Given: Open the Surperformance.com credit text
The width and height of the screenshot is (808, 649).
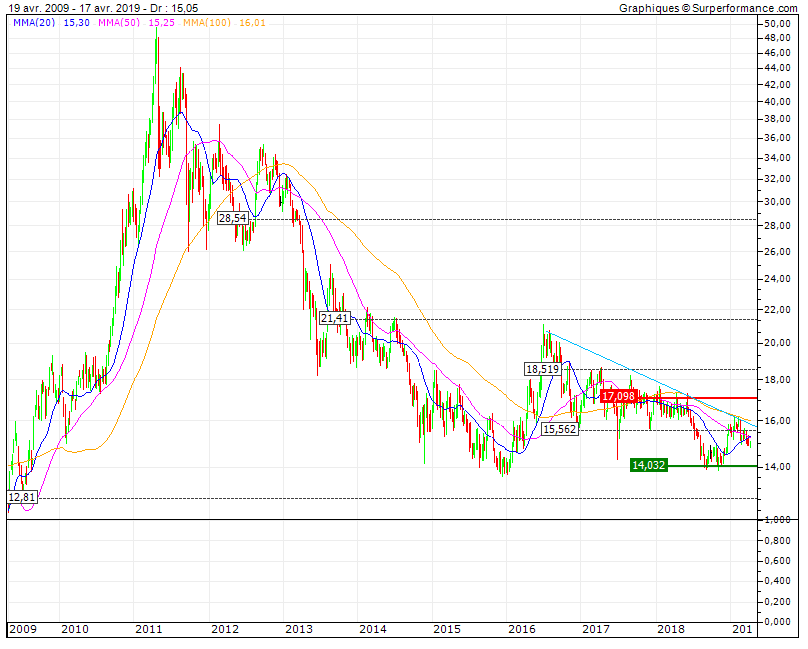Looking at the screenshot, I should tap(708, 8).
